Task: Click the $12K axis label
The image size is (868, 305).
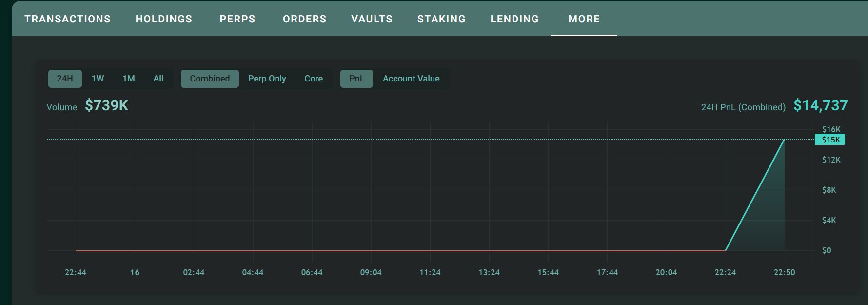Action: [831, 160]
